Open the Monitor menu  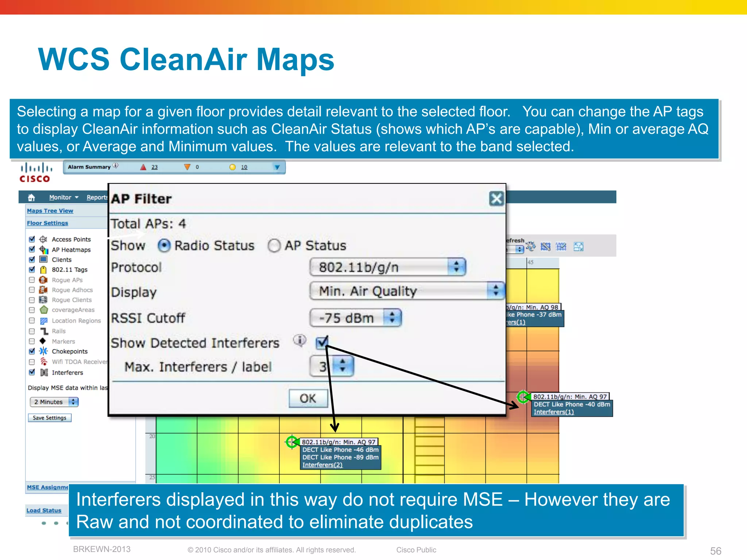[x=60, y=197]
